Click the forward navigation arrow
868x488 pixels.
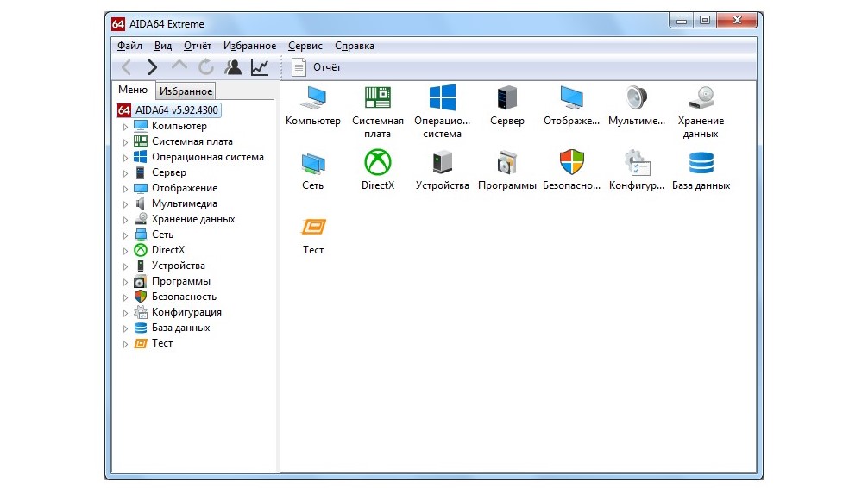(152, 67)
